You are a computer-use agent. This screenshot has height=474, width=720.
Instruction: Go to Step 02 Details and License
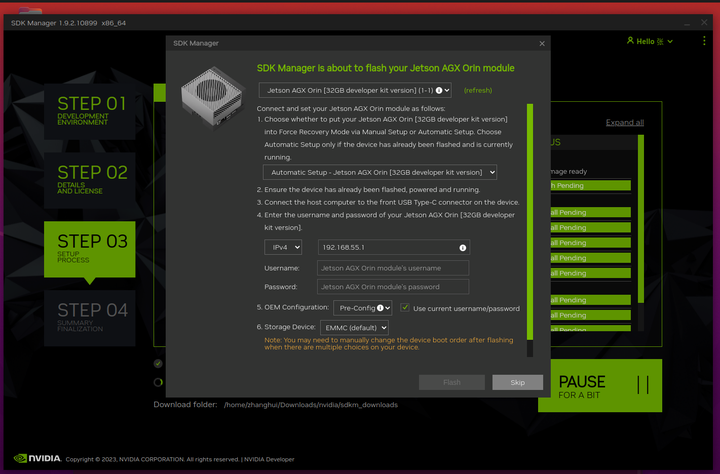[90, 180]
